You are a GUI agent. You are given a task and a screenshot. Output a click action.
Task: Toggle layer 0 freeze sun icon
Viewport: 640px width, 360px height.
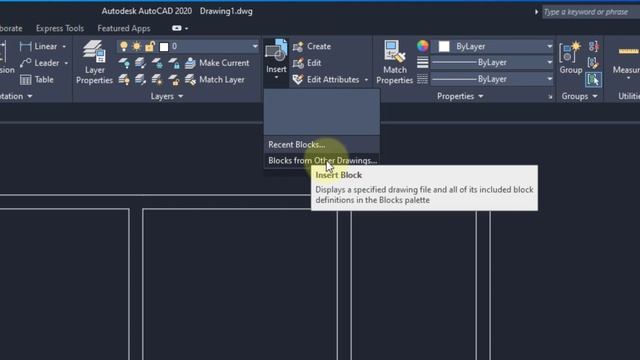click(137, 46)
